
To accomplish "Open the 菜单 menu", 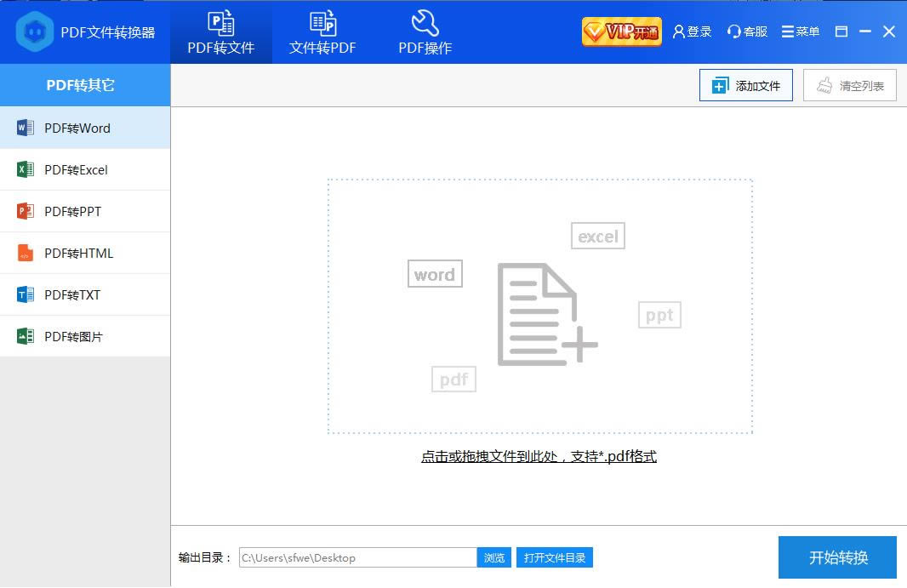I will click(801, 31).
